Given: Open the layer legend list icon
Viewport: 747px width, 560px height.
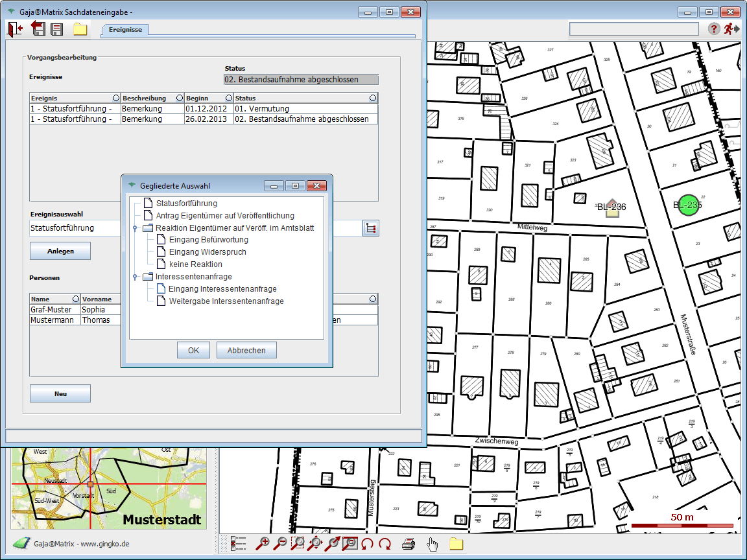Looking at the screenshot, I should [x=239, y=544].
